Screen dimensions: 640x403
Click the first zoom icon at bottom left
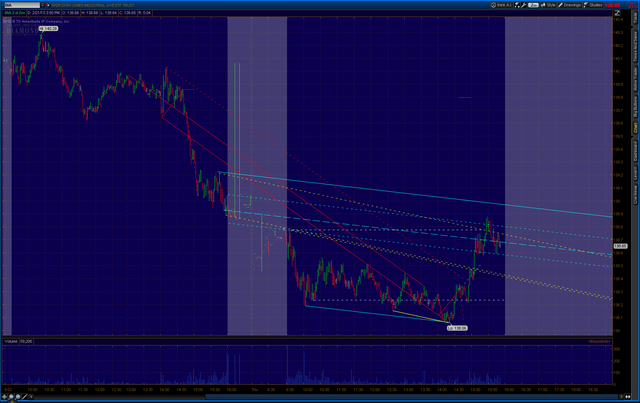point(4,396)
